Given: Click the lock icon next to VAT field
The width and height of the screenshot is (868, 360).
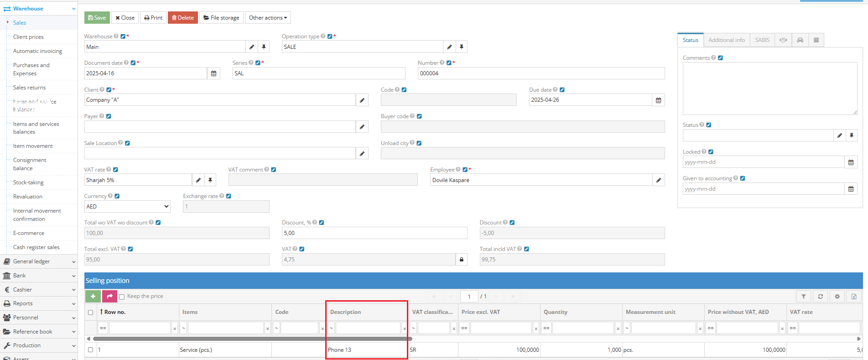Looking at the screenshot, I should coord(462,260).
